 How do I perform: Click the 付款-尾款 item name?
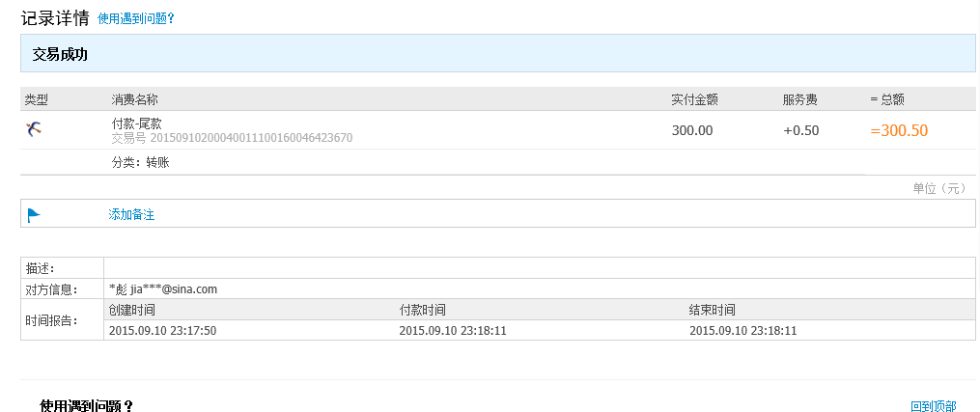[x=137, y=124]
